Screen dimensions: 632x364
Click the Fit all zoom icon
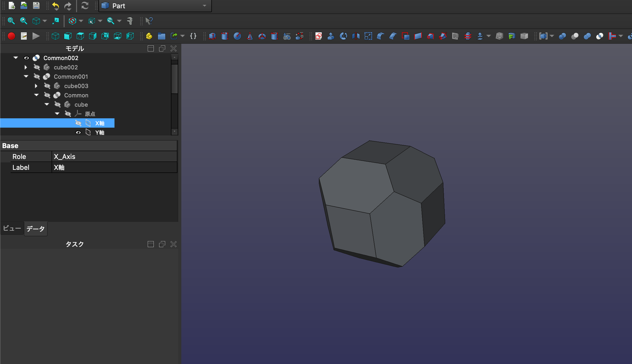tap(11, 21)
